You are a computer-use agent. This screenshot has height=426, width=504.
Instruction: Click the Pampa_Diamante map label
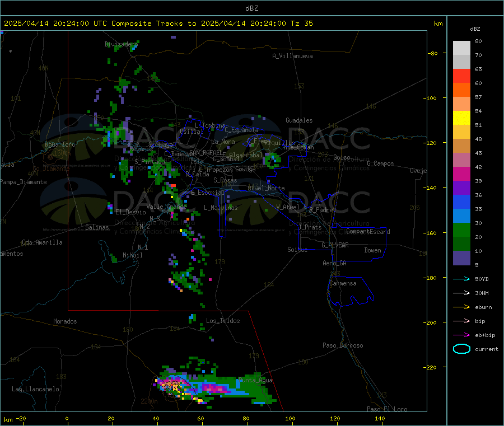(24, 182)
